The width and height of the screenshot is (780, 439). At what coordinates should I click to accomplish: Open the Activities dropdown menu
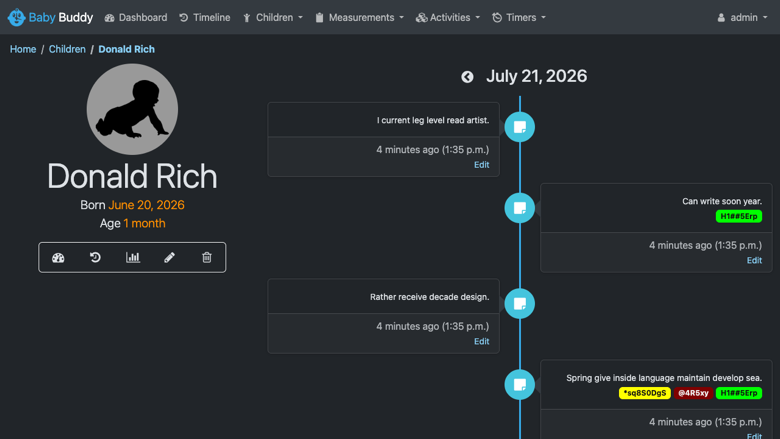tap(448, 17)
